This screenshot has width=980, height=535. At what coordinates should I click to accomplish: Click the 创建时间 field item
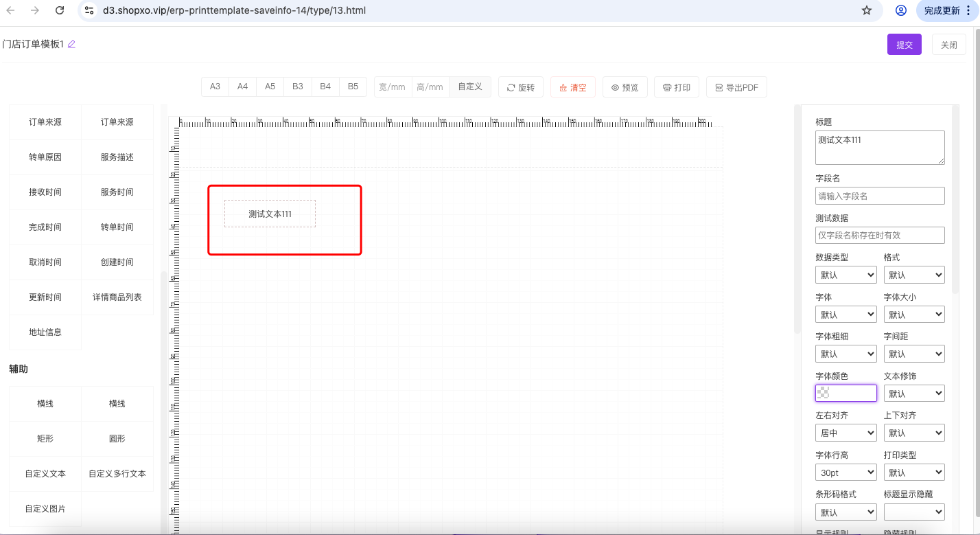coord(117,262)
